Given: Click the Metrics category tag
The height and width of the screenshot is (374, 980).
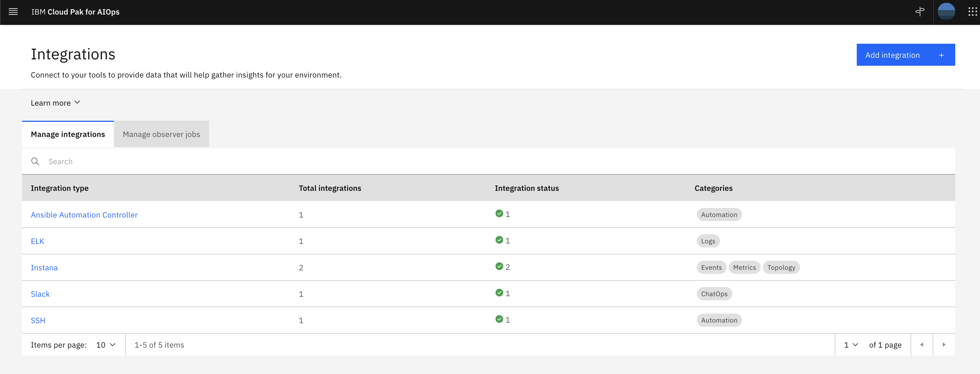Looking at the screenshot, I should click(x=744, y=268).
